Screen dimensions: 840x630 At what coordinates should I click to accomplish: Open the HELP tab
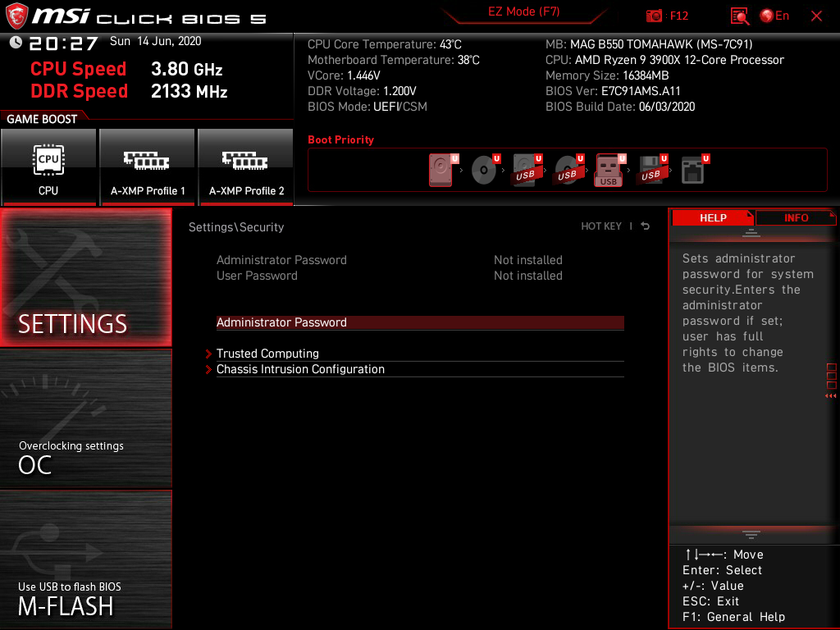pos(713,218)
